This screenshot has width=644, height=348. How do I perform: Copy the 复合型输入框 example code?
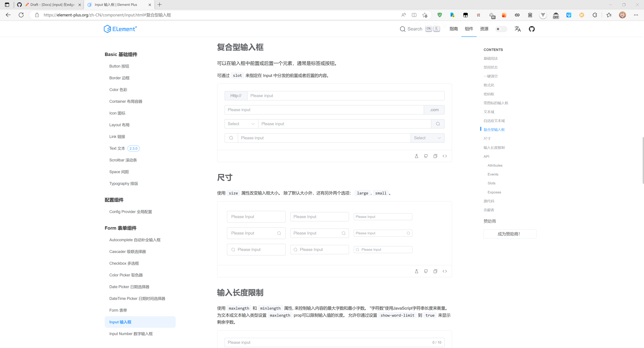436,156
